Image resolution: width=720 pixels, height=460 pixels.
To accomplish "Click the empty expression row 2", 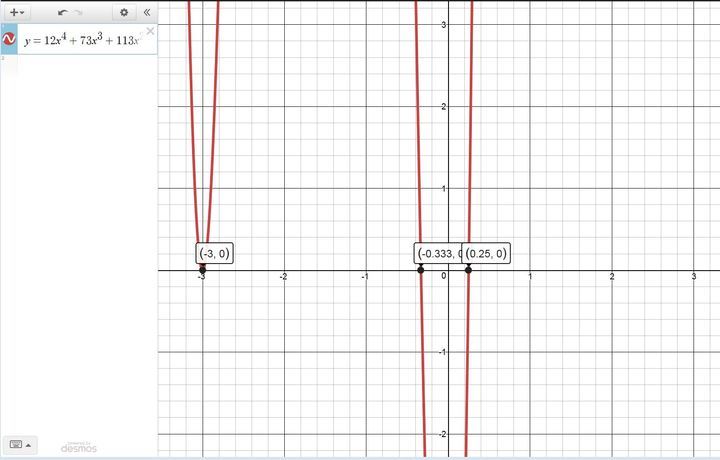I will click(x=80, y=68).
